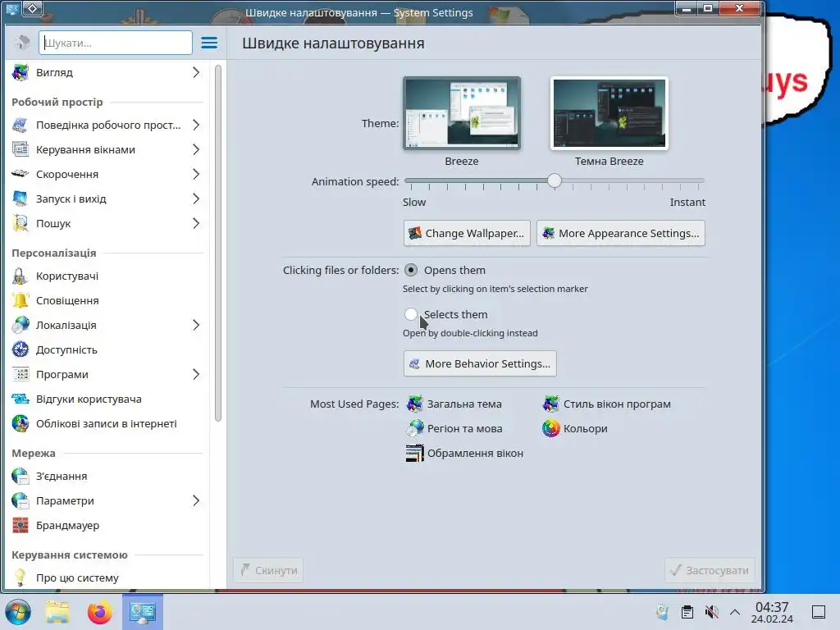Screen dimensions: 840x630
Task: Click the Облікові записи в інтернеті icon
Action: [x=21, y=424]
